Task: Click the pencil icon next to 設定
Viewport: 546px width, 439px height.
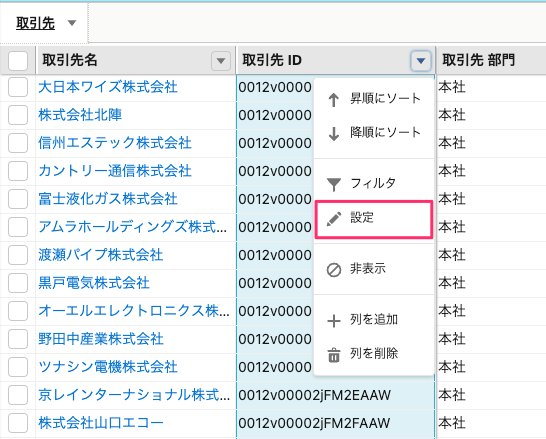Action: coord(334,219)
